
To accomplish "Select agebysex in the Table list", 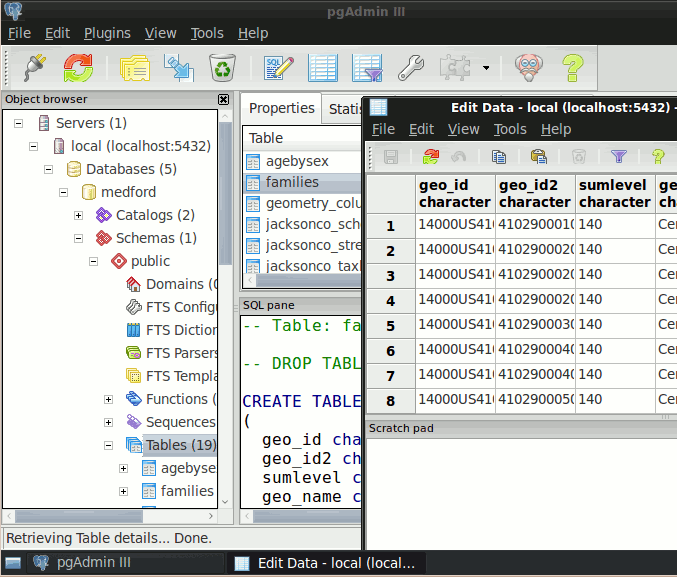I will pyautogui.click(x=303, y=162).
